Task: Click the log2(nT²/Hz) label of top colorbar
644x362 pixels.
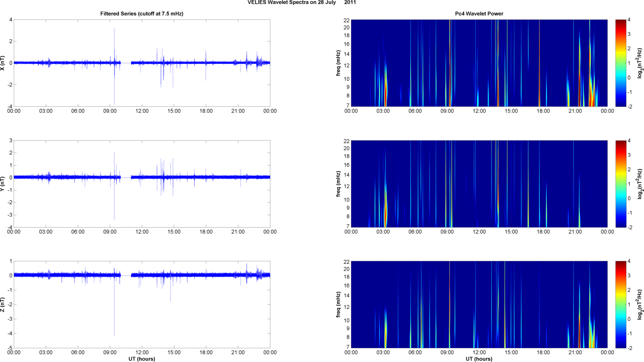Action: tap(640, 63)
